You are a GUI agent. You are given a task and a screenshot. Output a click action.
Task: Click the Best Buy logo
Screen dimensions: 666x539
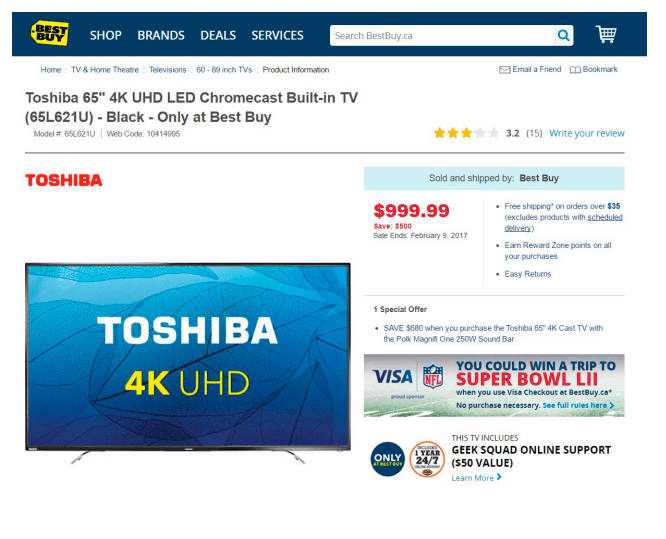pos(50,33)
